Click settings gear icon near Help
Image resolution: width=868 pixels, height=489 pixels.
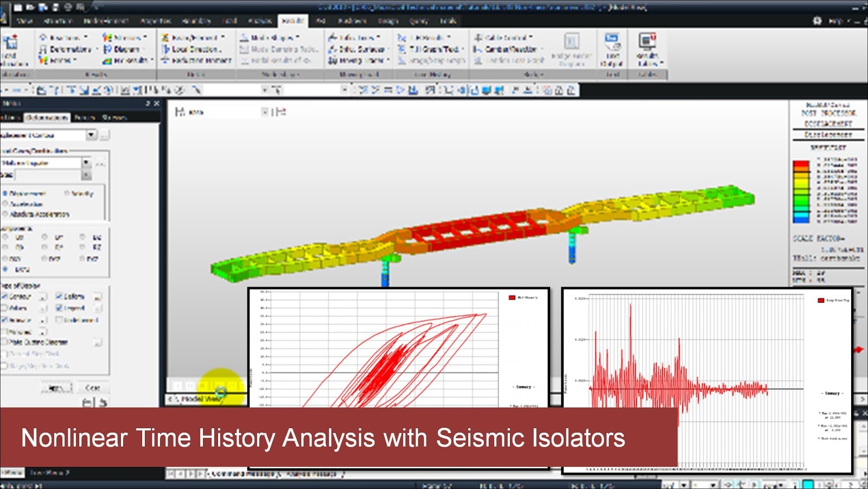tap(818, 21)
